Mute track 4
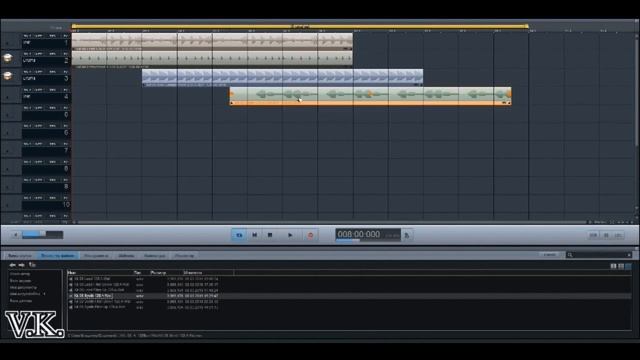Viewport: 640px width, 360px height. tap(39, 90)
